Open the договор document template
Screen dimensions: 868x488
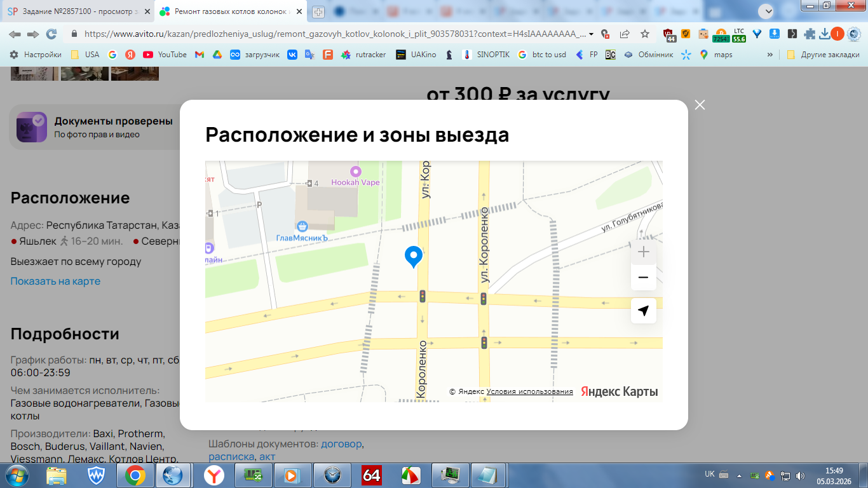pos(341,444)
